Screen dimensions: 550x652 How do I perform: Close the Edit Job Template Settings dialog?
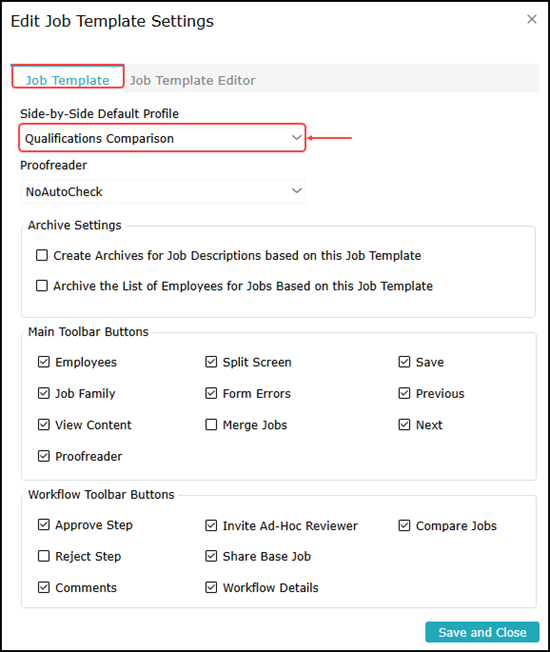coord(531,19)
